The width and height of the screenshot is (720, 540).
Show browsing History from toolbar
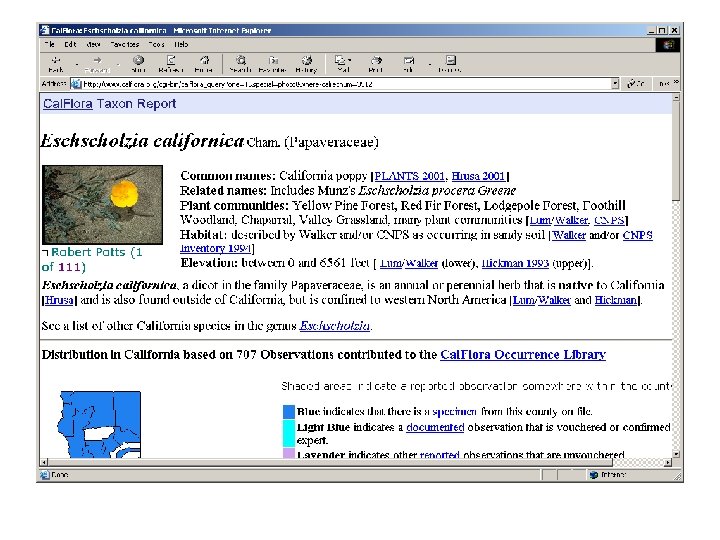tap(306, 64)
